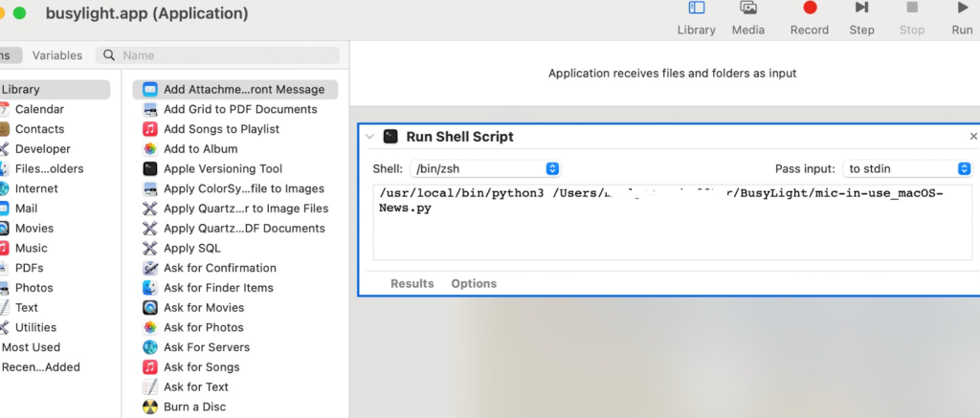This screenshot has height=418, width=980.
Task: Collapse the Run Shell Script action
Action: [x=369, y=137]
